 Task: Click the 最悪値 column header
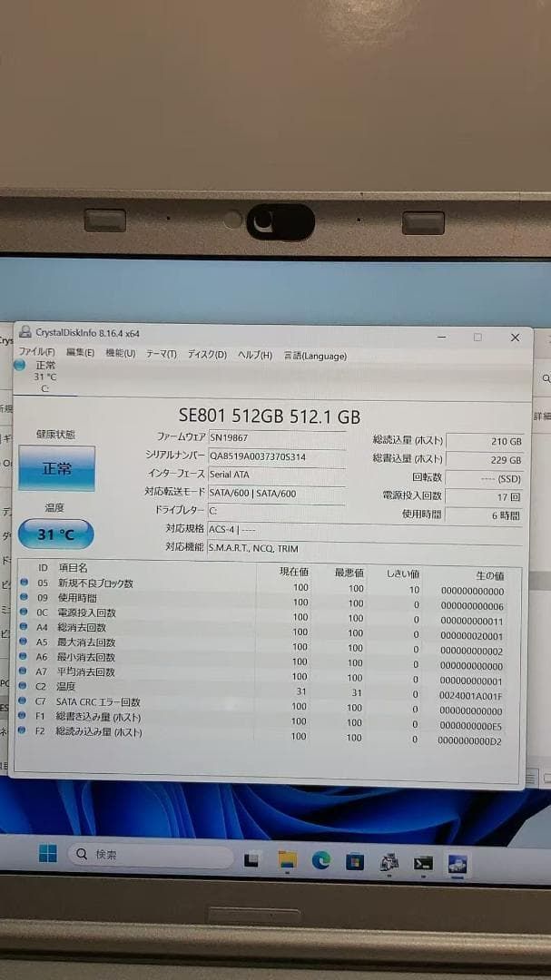[349, 573]
